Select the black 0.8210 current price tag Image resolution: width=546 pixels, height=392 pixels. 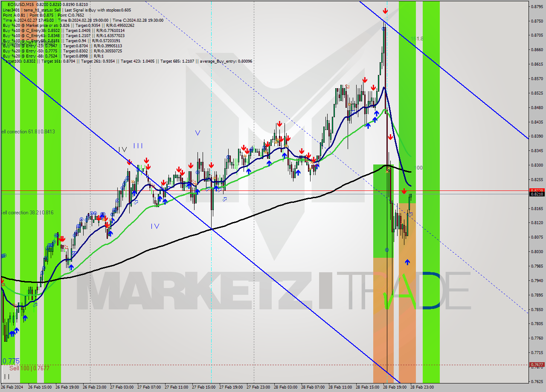(536, 194)
